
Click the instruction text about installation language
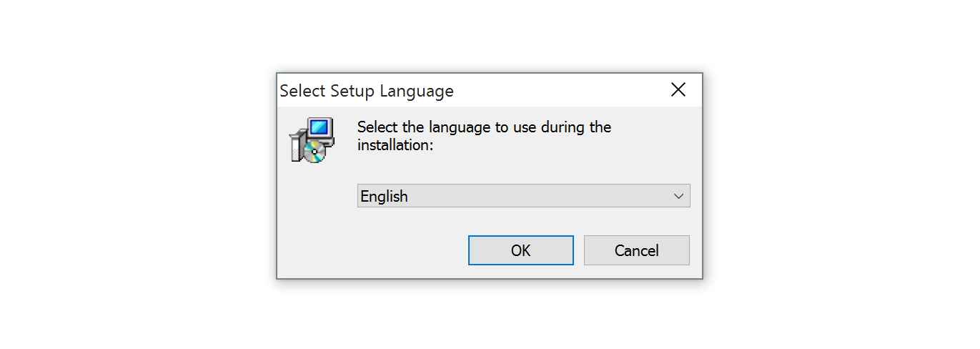484,128
